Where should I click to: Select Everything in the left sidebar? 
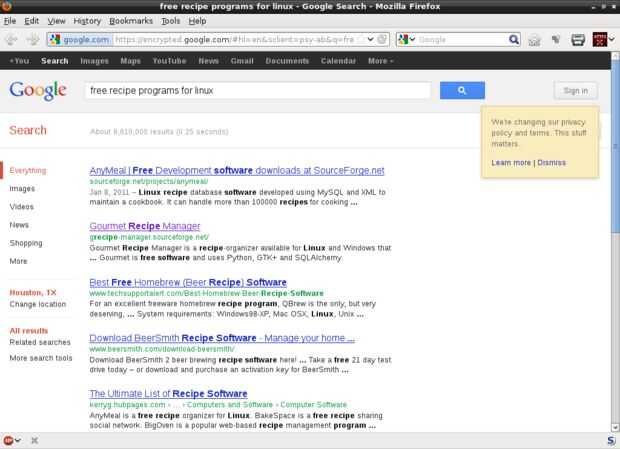point(28,170)
